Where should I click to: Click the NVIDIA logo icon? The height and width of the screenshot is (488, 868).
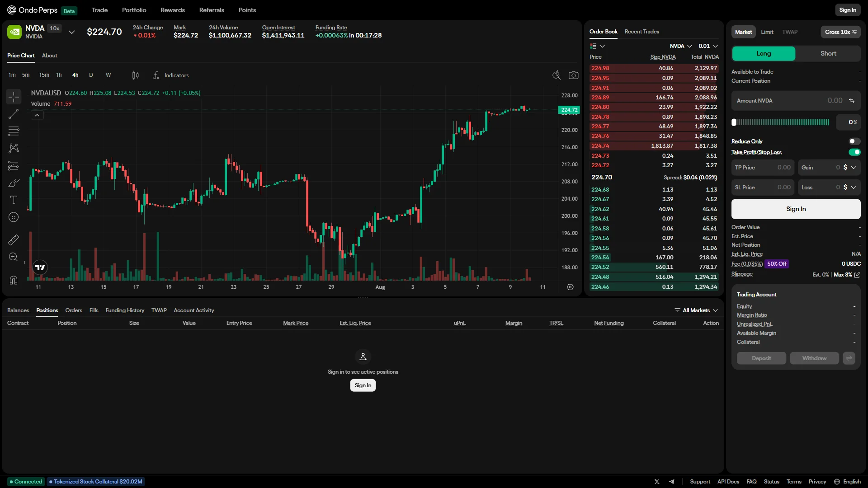14,32
